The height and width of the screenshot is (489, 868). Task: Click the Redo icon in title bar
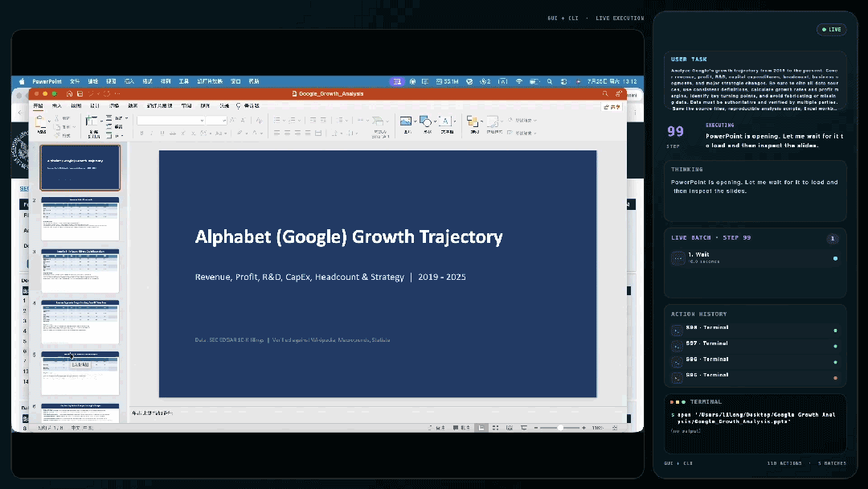(107, 93)
